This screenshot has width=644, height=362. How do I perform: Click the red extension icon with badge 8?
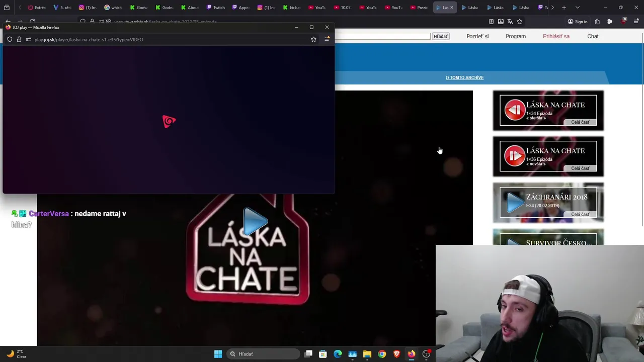(623, 21)
